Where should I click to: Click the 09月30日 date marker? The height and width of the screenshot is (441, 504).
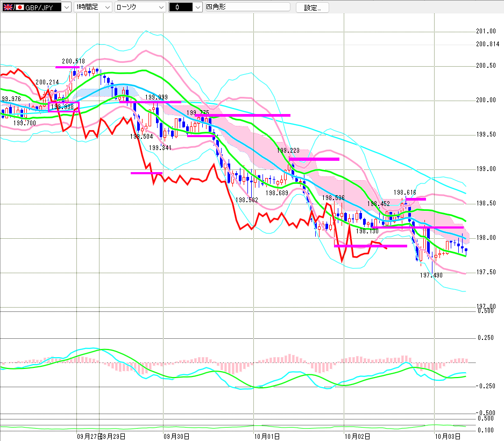tap(176, 437)
